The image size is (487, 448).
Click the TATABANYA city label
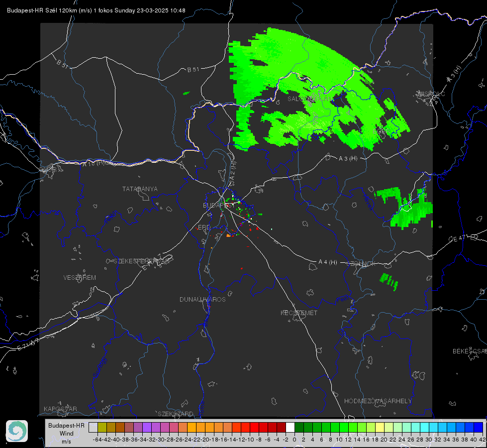(140, 189)
